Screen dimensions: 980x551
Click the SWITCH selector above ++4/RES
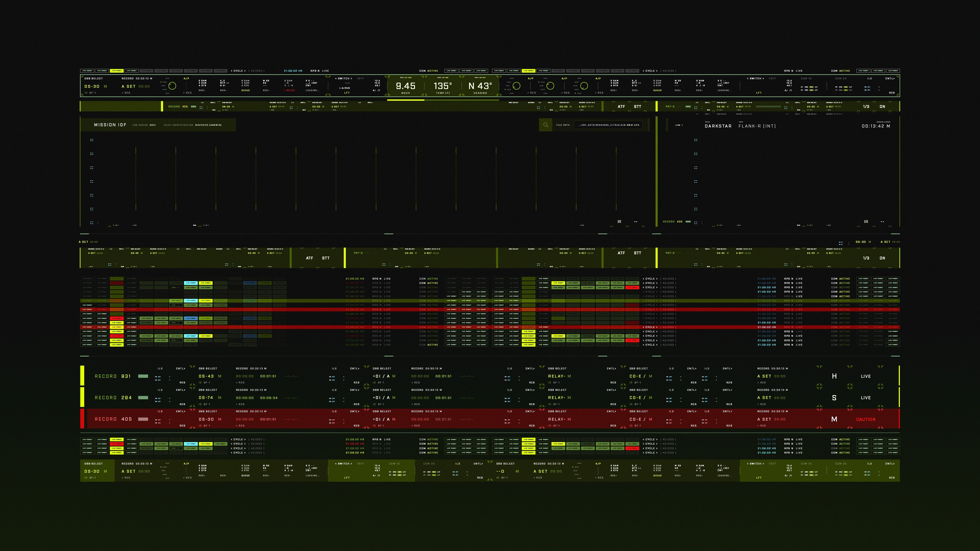[x=344, y=79]
